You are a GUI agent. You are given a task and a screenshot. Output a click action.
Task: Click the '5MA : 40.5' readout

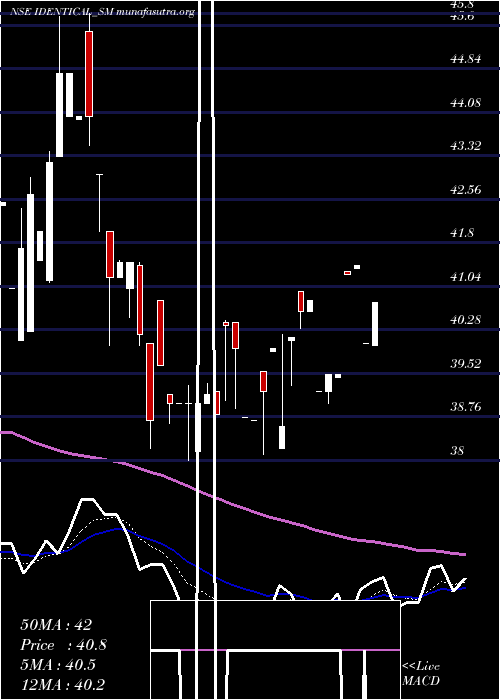click(58, 665)
